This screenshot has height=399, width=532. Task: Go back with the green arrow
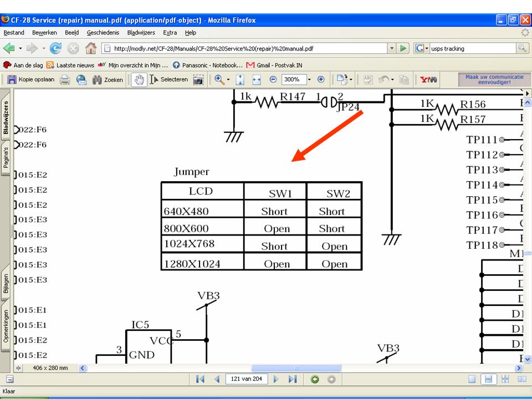9,49
